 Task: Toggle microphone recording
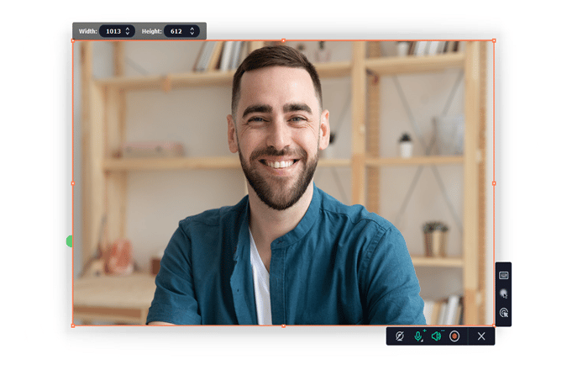[418, 336]
